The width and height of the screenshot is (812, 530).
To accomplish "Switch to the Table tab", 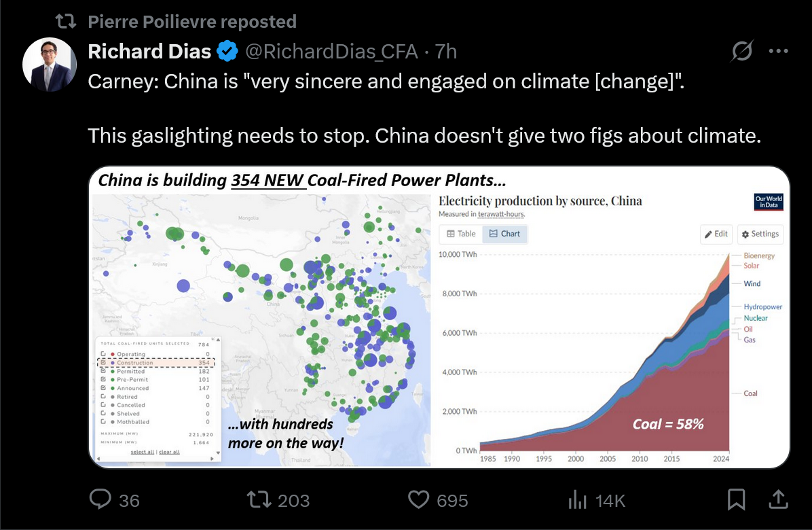I will pos(461,234).
